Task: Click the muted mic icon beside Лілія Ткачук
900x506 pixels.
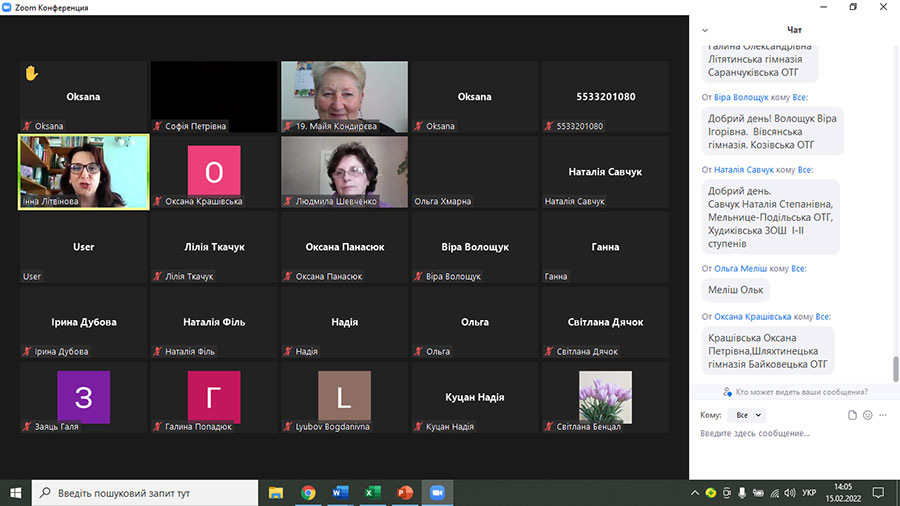Action: point(157,276)
